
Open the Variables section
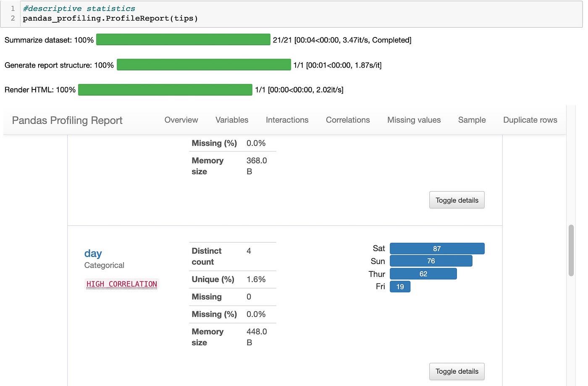click(231, 120)
